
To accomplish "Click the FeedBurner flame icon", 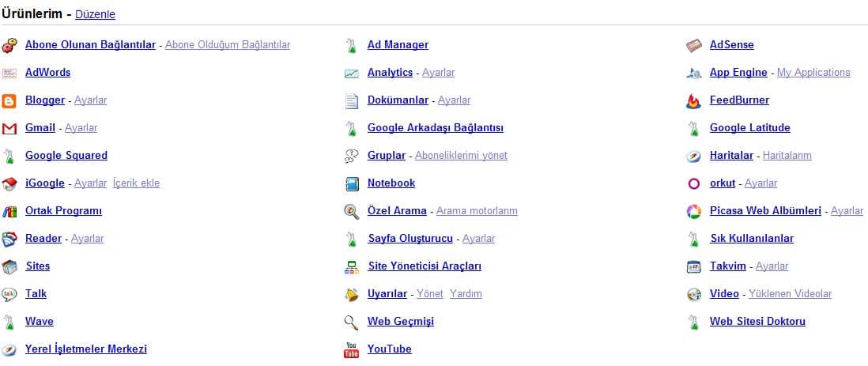I will [693, 100].
